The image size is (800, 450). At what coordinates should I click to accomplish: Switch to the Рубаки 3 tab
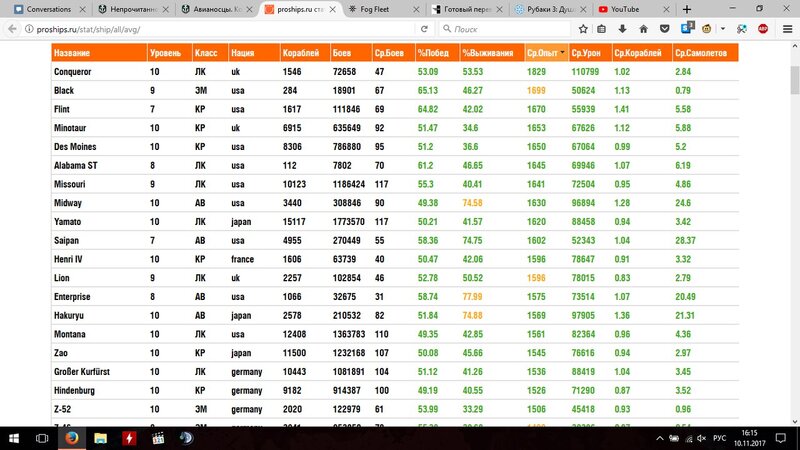coord(549,9)
